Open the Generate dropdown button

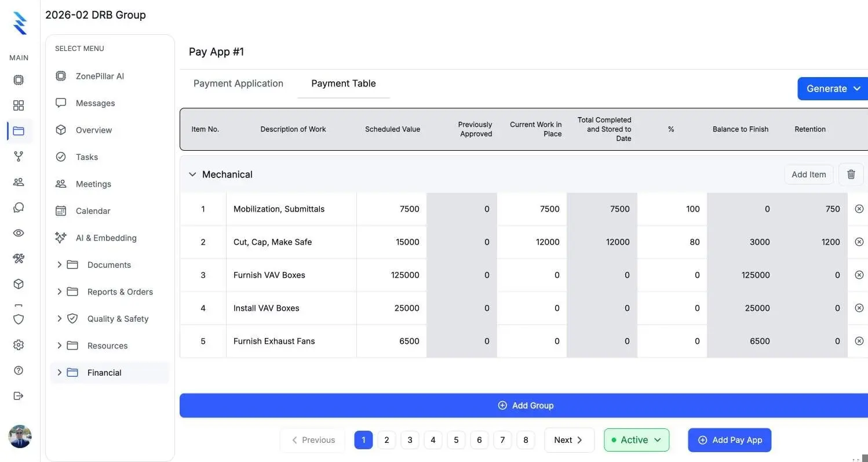point(833,89)
